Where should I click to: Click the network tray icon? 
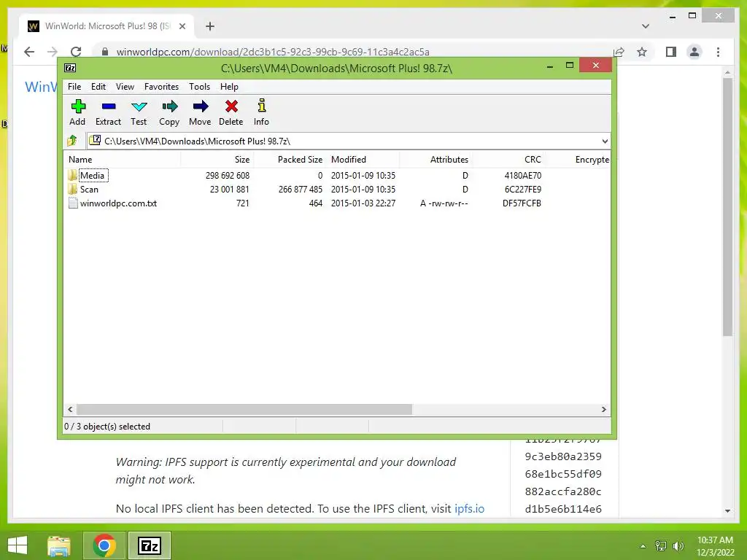tap(661, 546)
